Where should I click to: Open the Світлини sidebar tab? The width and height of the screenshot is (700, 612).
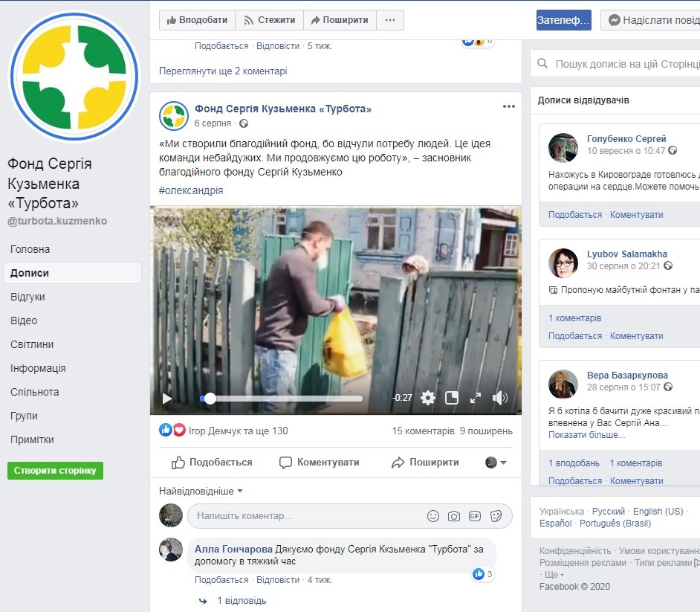(32, 344)
